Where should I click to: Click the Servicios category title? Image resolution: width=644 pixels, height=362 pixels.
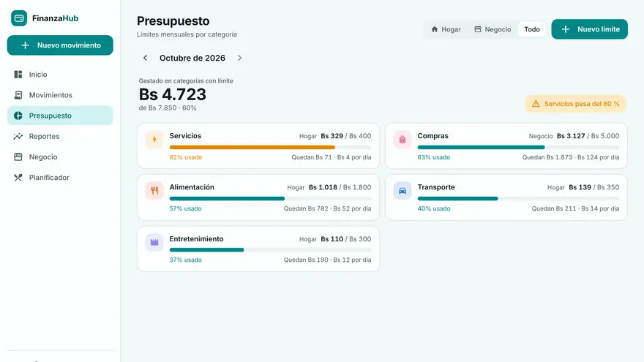tap(185, 136)
